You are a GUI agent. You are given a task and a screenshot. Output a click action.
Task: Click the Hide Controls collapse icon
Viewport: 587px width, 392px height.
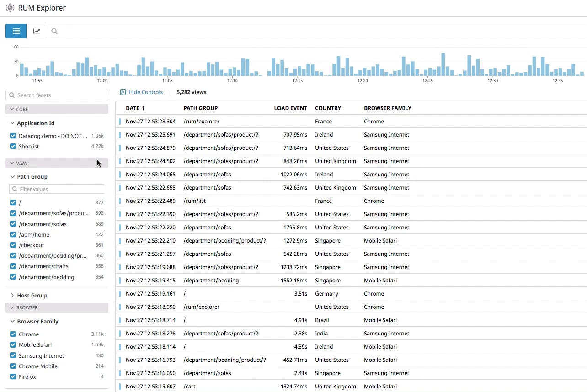[x=123, y=92]
